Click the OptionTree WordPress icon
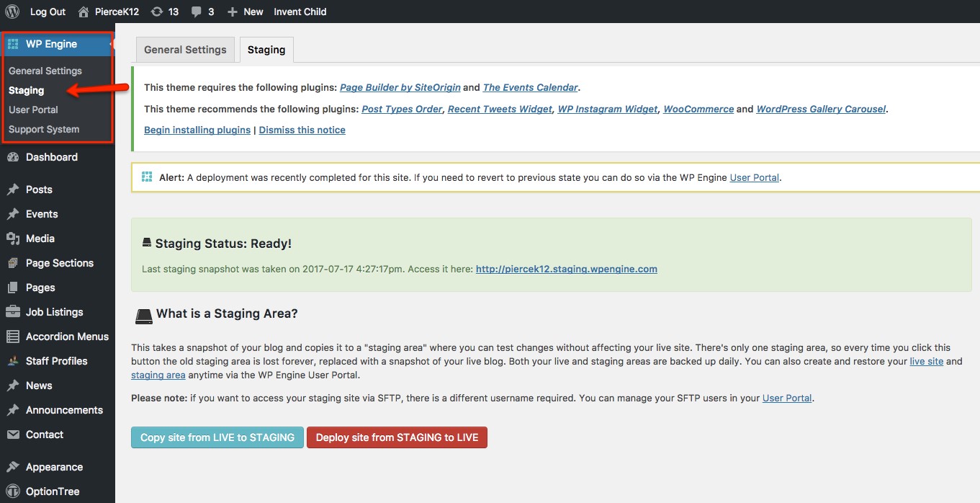Screen dimensions: 980x503 (x=13, y=491)
